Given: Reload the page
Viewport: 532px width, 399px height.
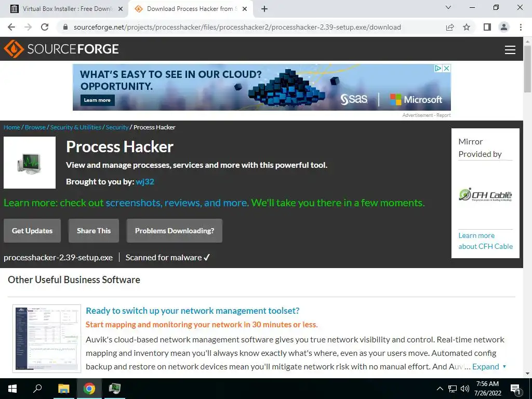Looking at the screenshot, I should click(45, 27).
